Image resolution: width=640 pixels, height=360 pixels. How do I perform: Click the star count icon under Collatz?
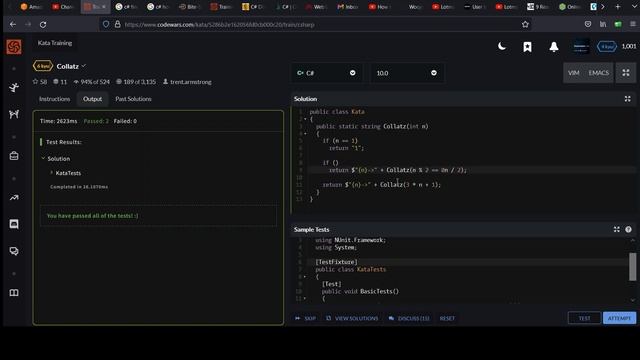pyautogui.click(x=36, y=82)
